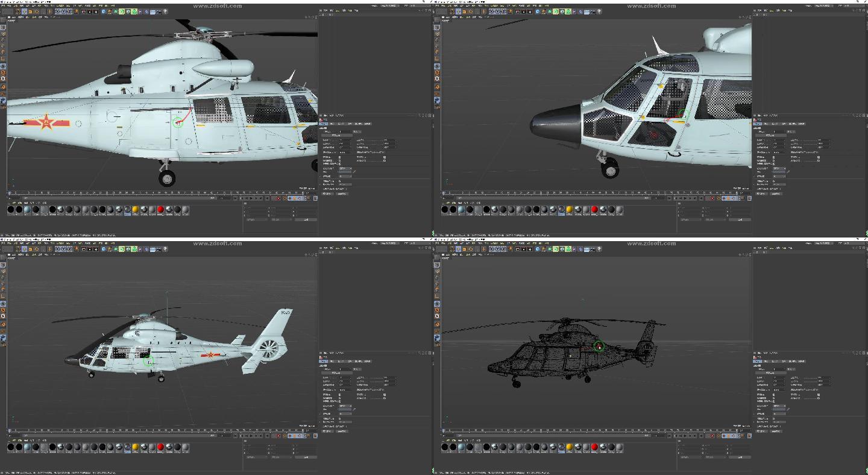Screen dimensions: 868x475
Task: Open the first menu bar item in side-view window
Action: click(x=3, y=6)
